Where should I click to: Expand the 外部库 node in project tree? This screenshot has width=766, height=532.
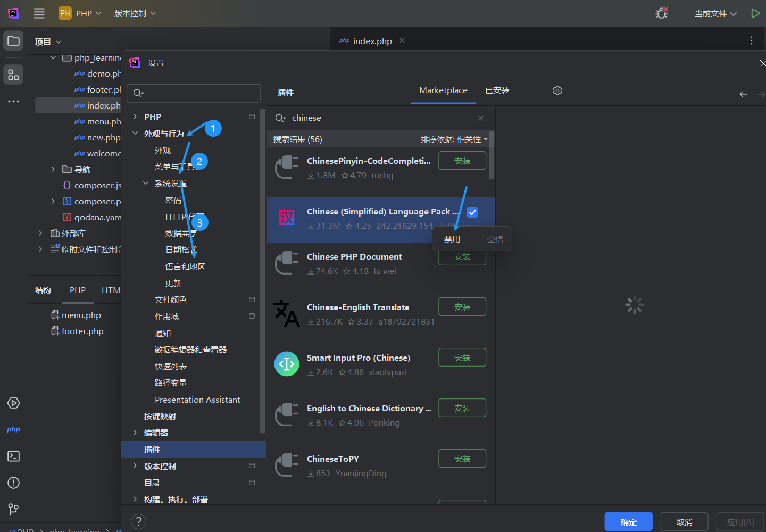(40, 233)
